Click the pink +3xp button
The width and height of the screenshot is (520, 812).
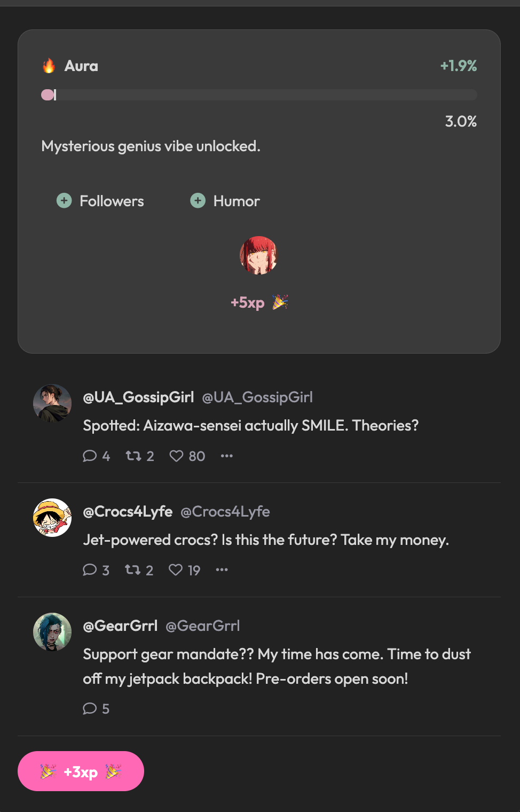(x=81, y=771)
